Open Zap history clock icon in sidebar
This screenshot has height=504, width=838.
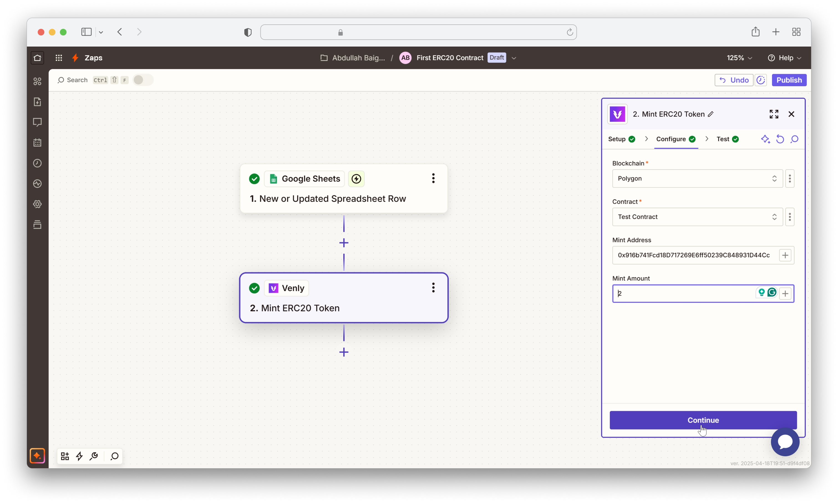tap(37, 163)
